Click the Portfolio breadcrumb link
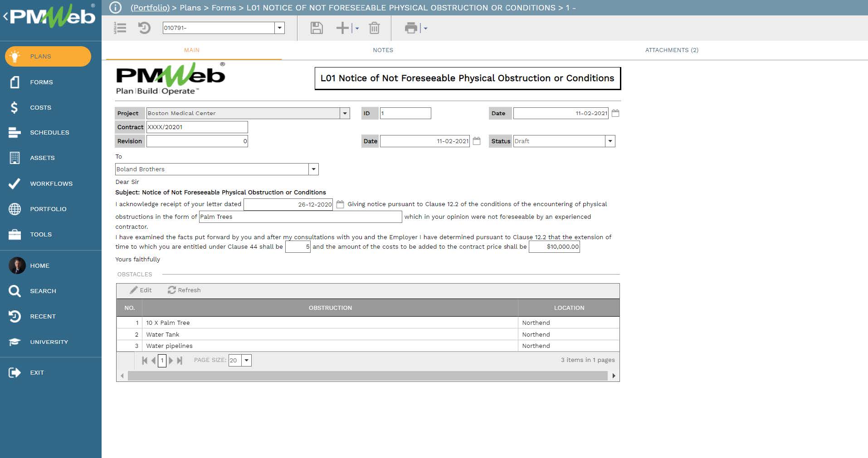Viewport: 868px width, 458px height. tap(150, 8)
